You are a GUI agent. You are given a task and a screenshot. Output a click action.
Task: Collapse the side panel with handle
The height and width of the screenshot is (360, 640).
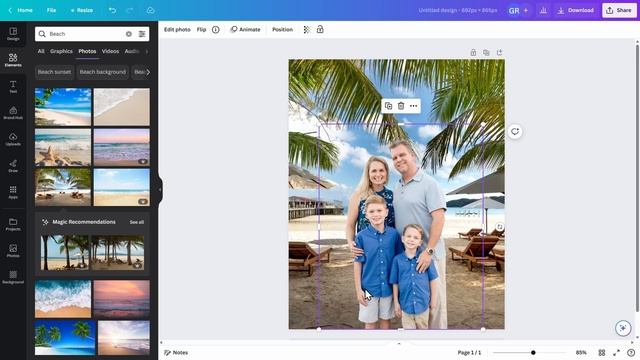160,189
